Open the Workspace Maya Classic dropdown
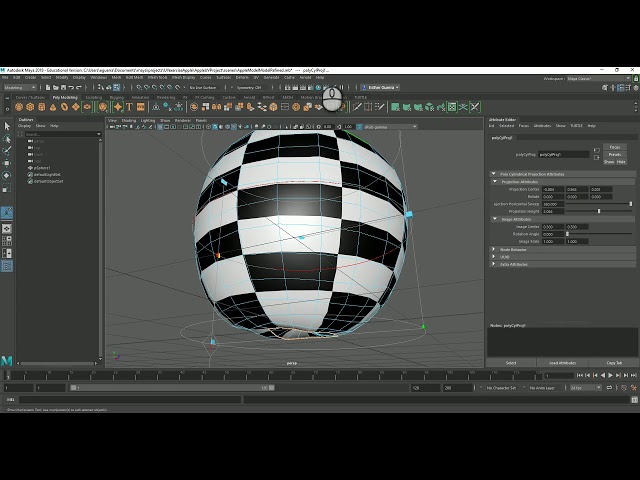The image size is (640, 480). coord(599,78)
